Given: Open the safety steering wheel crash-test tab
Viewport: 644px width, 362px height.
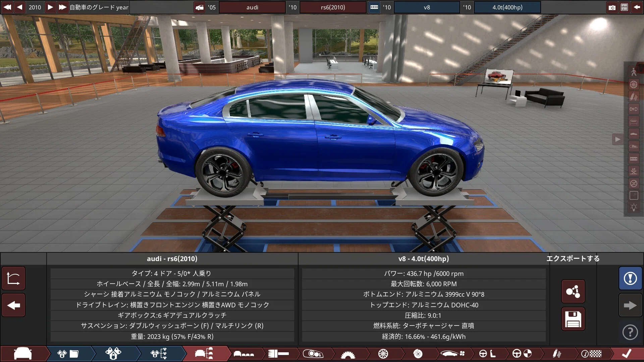Looking at the screenshot, I should 522,354.
